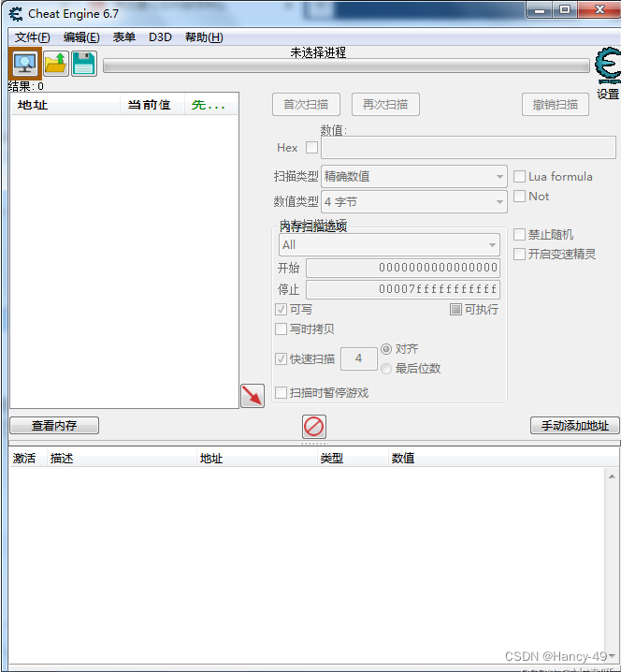621x672 pixels.
Task: Enable the 扫描时暂停游戏 checkbox
Action: [281, 392]
